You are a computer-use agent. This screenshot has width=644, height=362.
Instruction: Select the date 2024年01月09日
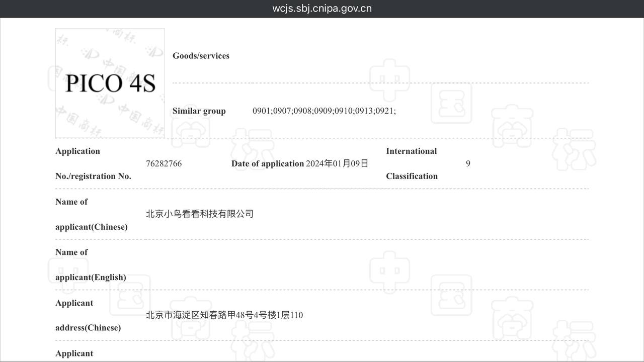click(x=337, y=164)
